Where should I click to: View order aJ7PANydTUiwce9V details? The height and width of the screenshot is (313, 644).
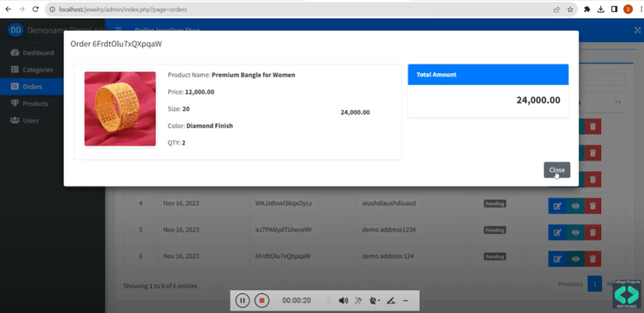click(575, 233)
